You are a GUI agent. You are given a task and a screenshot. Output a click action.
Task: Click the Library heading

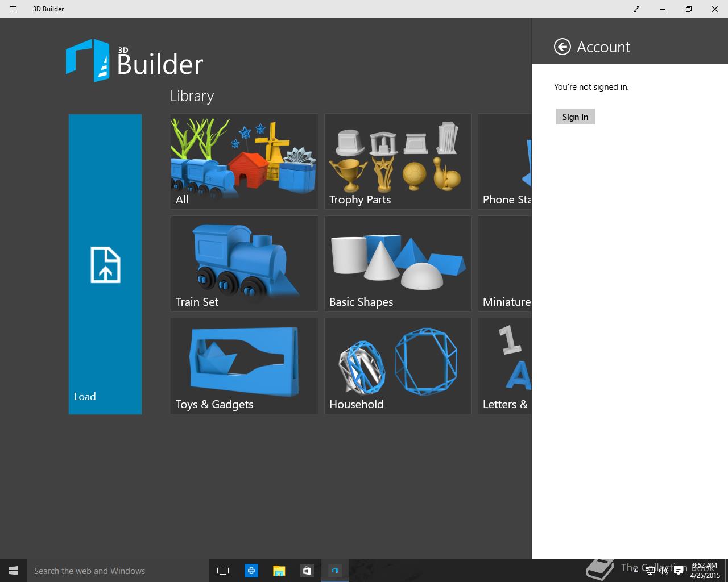tap(192, 96)
